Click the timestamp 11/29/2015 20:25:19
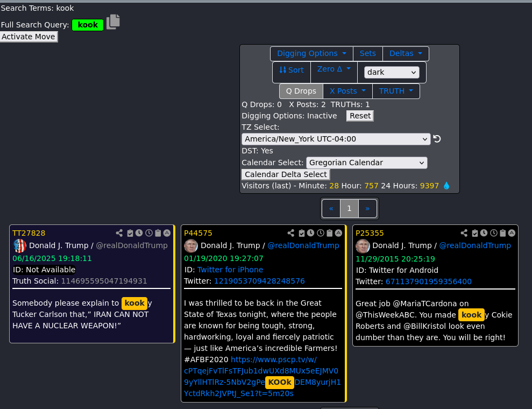Viewport: 532px width, 409px height. [x=395, y=259]
